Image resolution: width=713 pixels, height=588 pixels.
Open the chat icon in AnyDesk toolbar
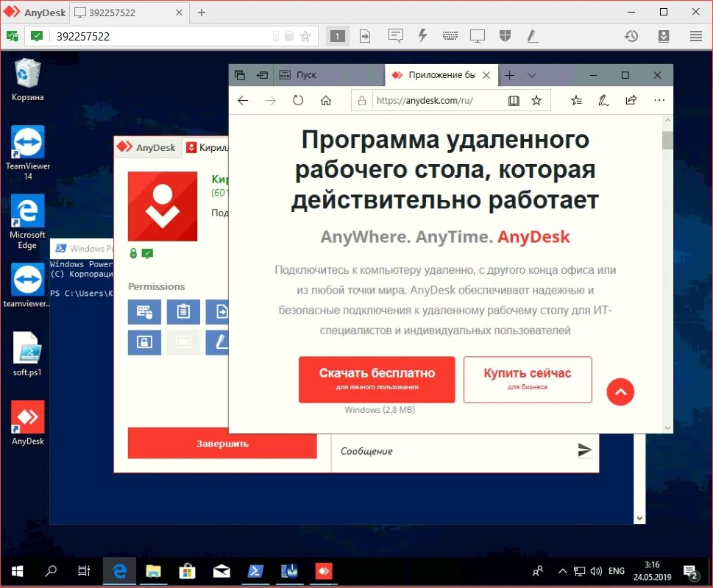point(396,36)
